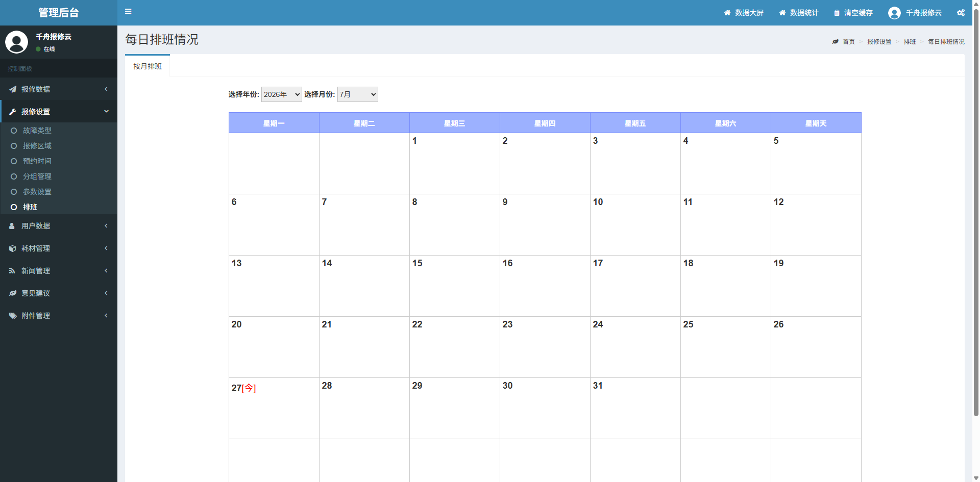The width and height of the screenshot is (980, 482).
Task: Open the settings gears icon in the top right
Action: click(x=961, y=13)
